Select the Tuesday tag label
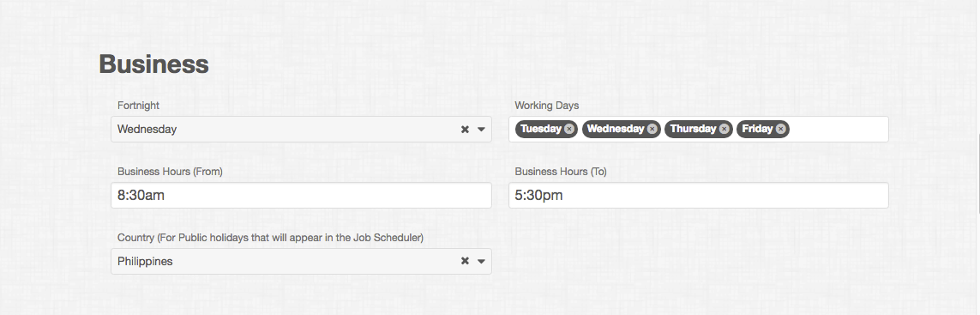Image resolution: width=980 pixels, height=315 pixels. 541,129
